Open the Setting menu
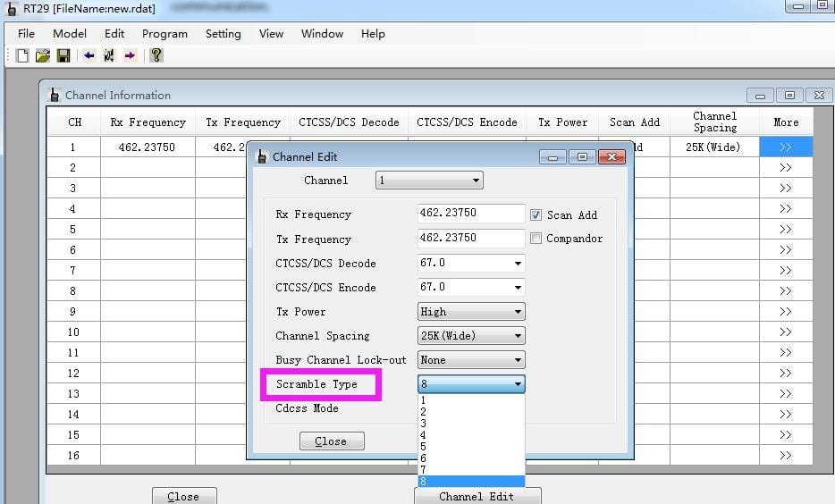 pos(223,34)
